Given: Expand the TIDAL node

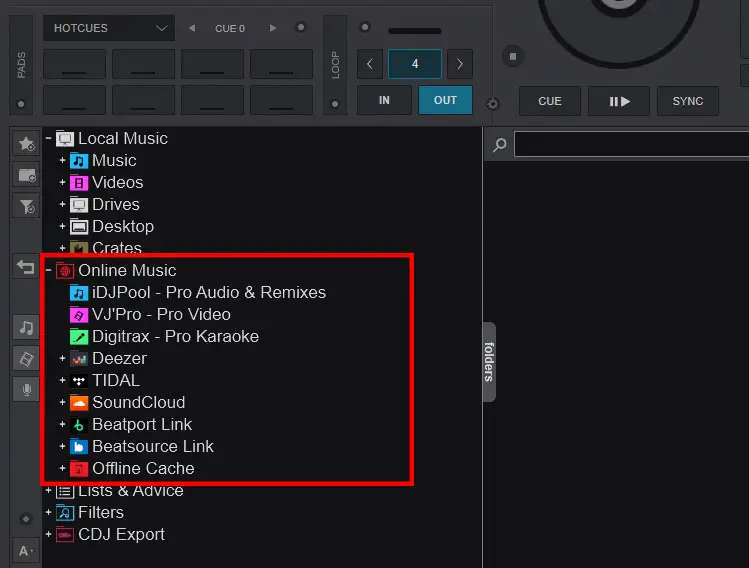Looking at the screenshot, I should coord(63,380).
